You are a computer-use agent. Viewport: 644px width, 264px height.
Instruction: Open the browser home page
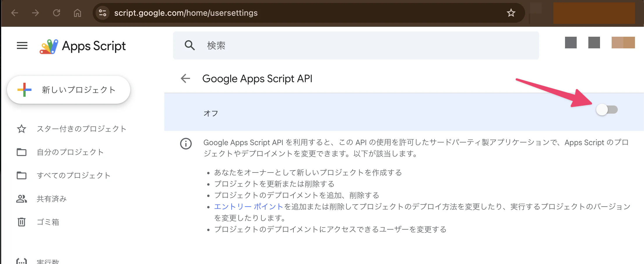(x=78, y=13)
